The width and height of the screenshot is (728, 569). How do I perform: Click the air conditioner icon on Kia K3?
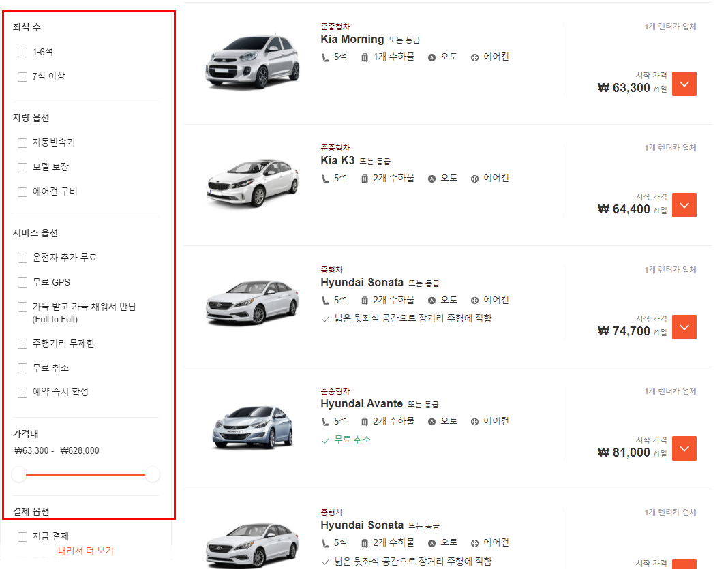474,179
